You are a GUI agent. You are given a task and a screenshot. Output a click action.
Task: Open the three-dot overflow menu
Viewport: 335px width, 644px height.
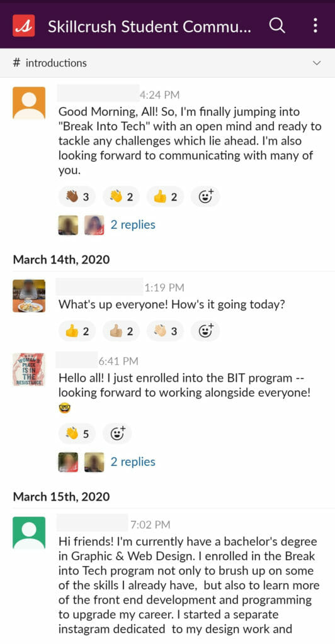tap(315, 25)
